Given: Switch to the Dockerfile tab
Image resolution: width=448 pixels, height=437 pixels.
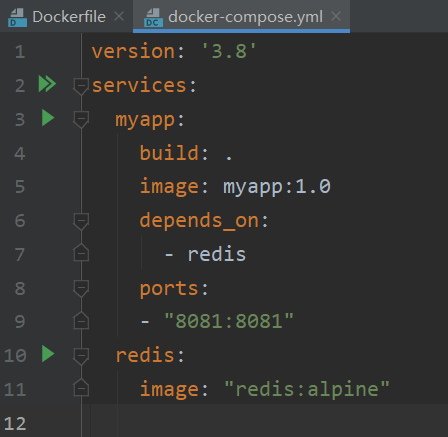Looking at the screenshot, I should (x=66, y=16).
